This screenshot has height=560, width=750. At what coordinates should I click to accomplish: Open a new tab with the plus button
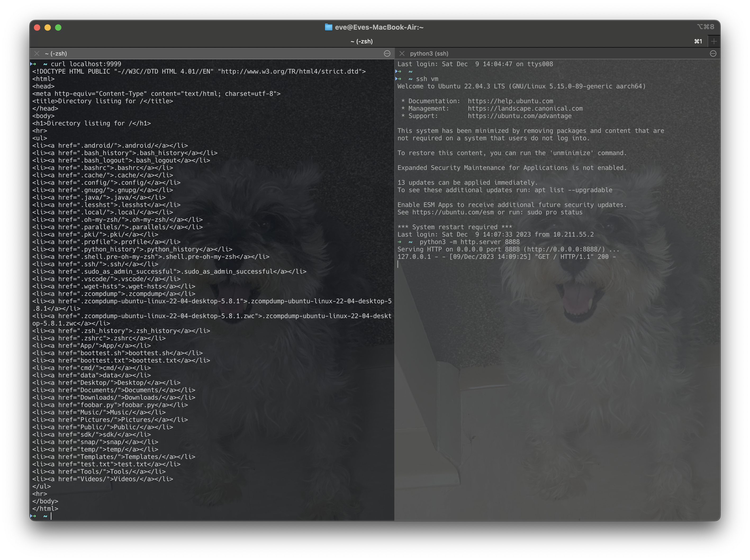[714, 41]
